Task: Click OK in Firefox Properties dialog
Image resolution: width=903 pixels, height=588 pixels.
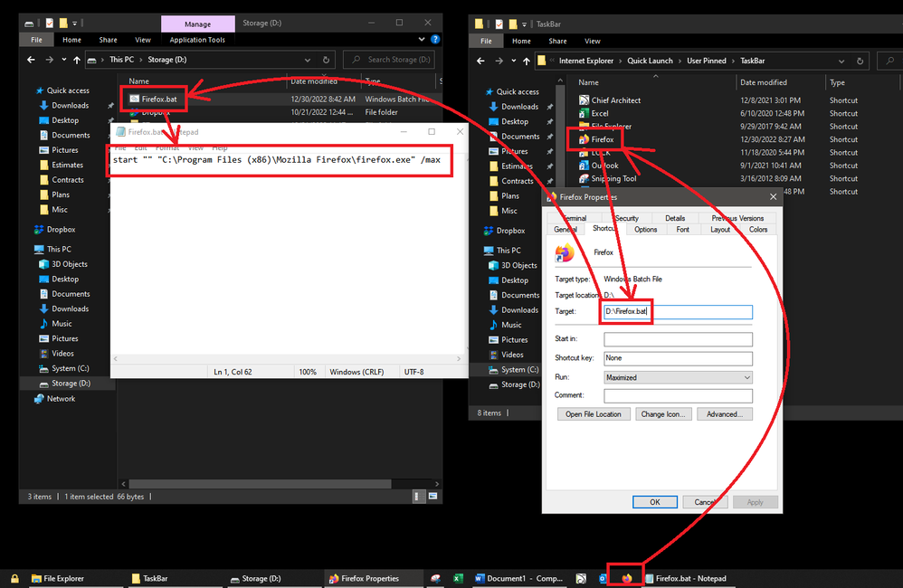Action: click(x=655, y=502)
